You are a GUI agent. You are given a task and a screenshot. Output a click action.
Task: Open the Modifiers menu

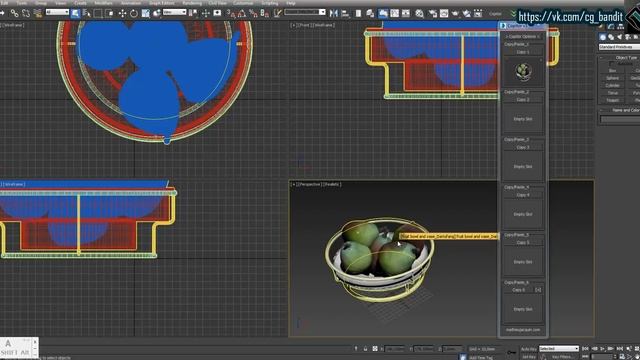tap(103, 3)
